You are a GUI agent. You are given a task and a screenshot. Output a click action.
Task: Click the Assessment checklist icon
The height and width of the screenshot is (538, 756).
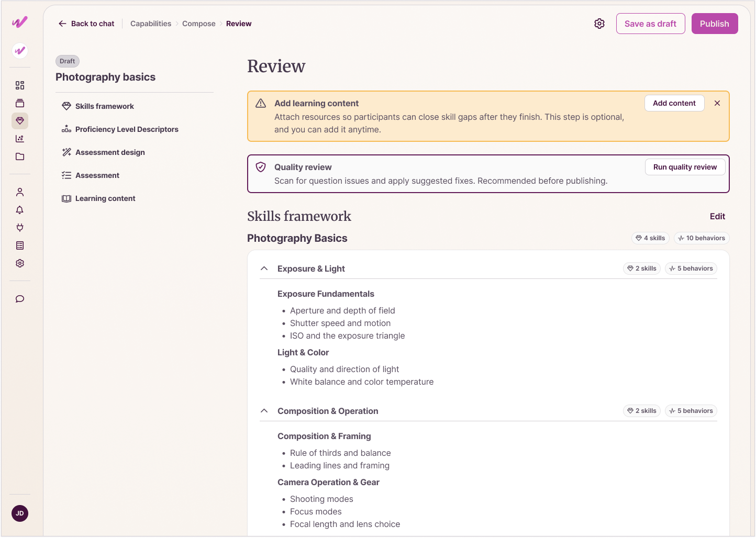(x=66, y=175)
